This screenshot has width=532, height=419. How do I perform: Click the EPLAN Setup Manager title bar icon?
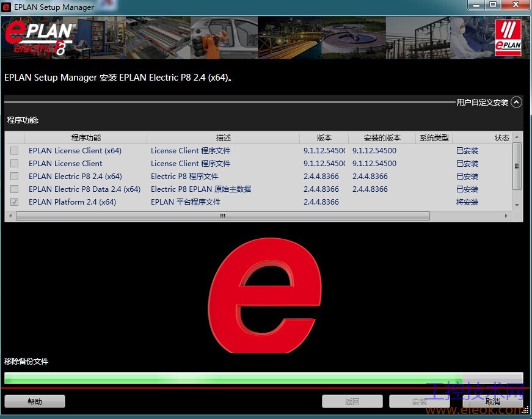click(6, 7)
